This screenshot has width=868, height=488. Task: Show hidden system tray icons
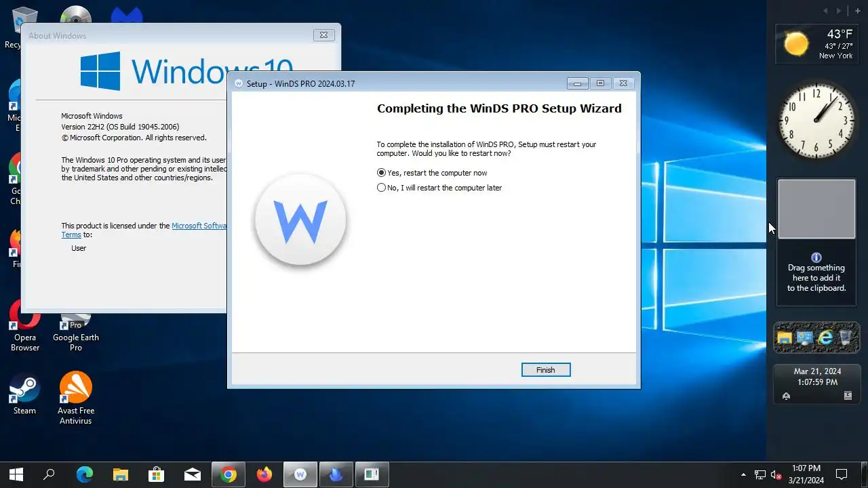pyautogui.click(x=743, y=474)
